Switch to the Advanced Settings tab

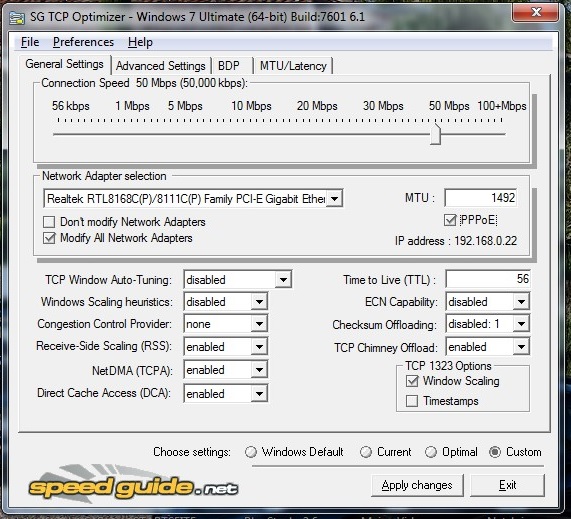pos(161,66)
